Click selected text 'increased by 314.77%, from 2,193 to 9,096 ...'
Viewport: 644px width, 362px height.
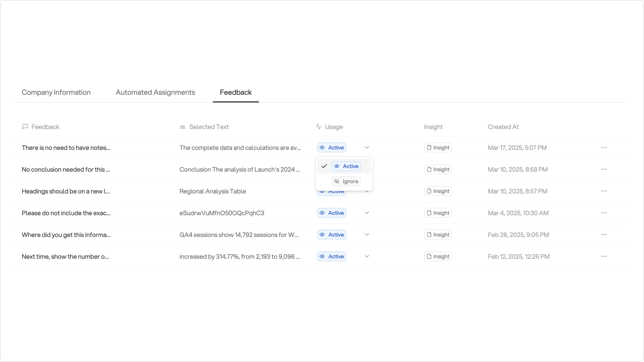[240, 256]
